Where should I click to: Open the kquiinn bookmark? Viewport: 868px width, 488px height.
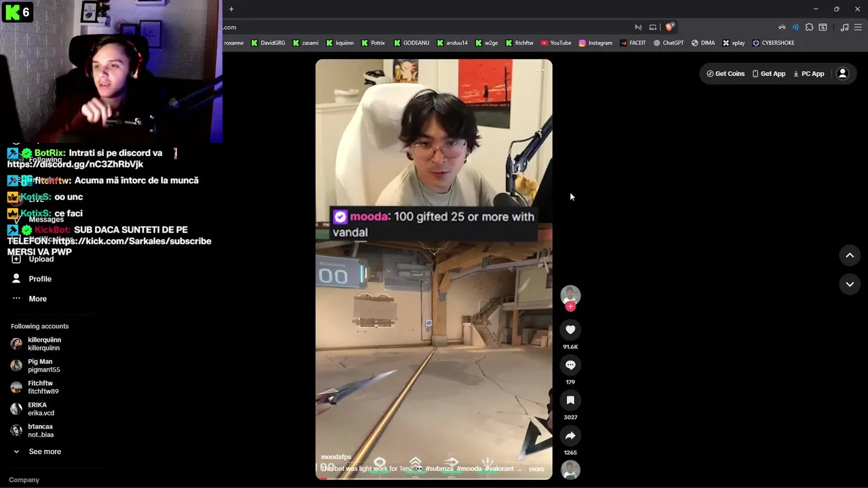[340, 43]
